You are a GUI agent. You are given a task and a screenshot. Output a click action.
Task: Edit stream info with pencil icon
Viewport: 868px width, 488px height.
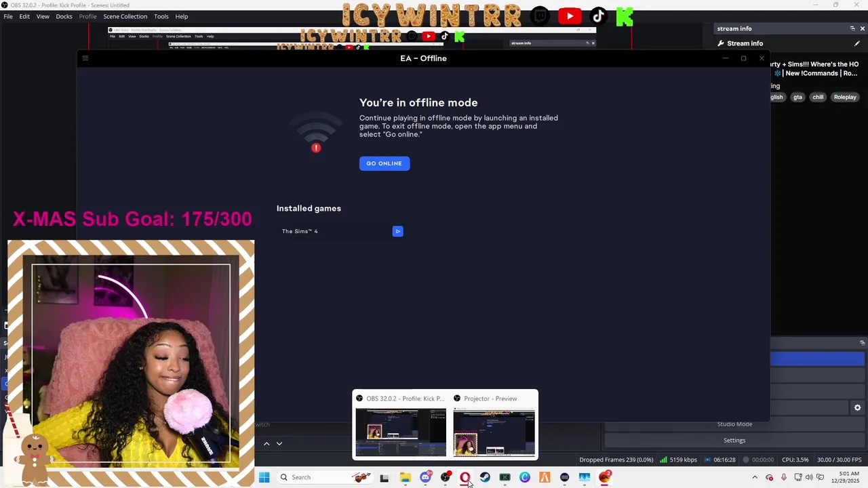click(x=857, y=43)
